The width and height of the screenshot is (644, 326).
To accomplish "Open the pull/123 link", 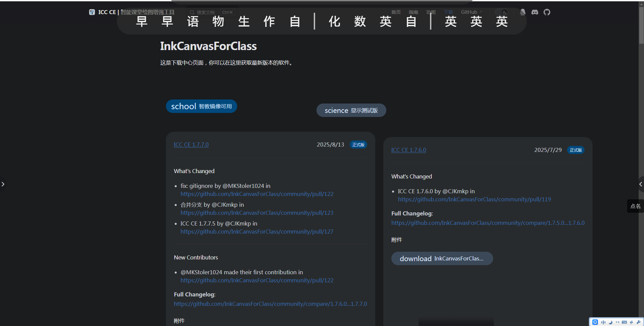I will click(x=257, y=213).
